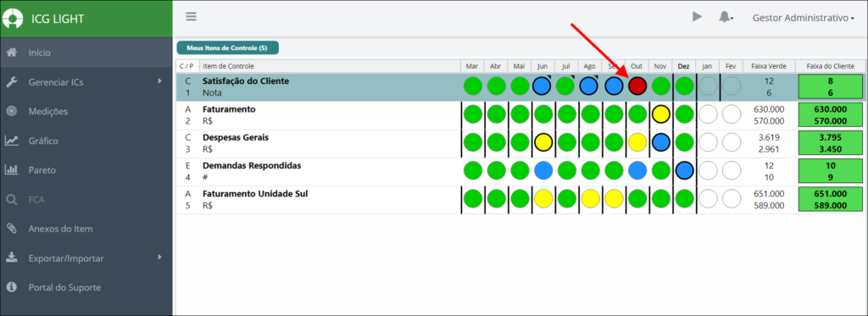
Task: Click the download icon for Exportar/Importar
Action: [11, 258]
